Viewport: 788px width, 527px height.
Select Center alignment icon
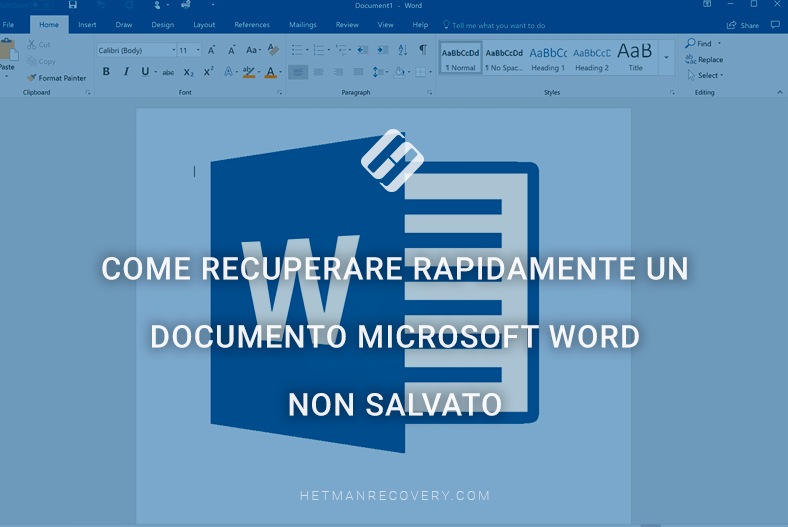pyautogui.click(x=318, y=72)
